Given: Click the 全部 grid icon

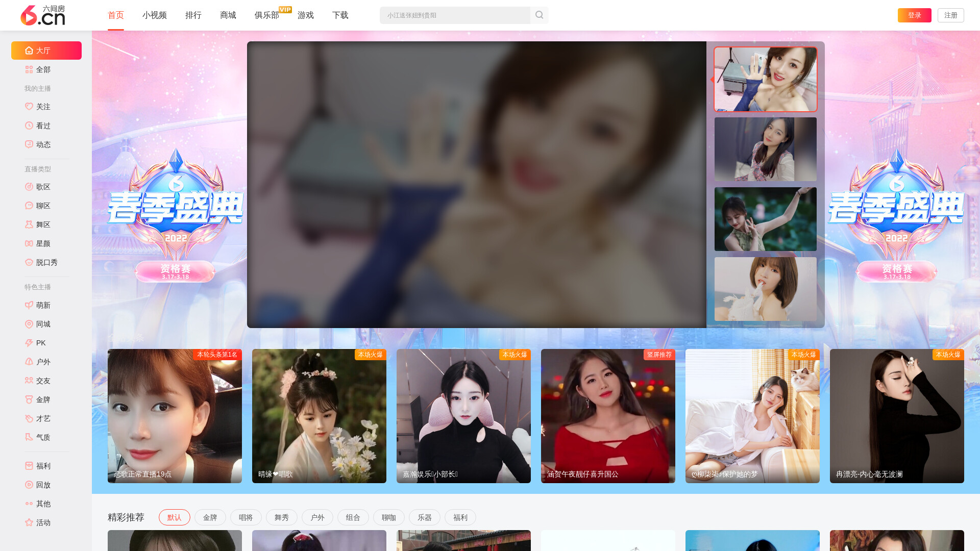Looking at the screenshot, I should pyautogui.click(x=29, y=69).
